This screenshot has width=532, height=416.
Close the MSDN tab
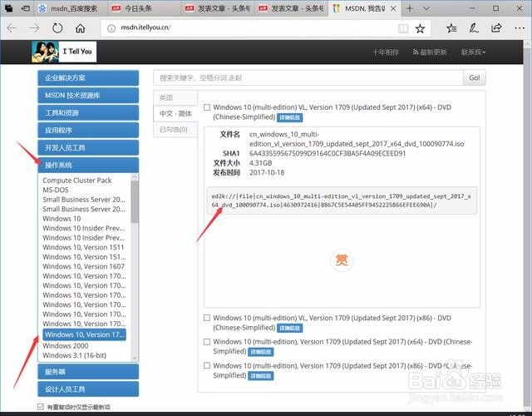(x=393, y=8)
